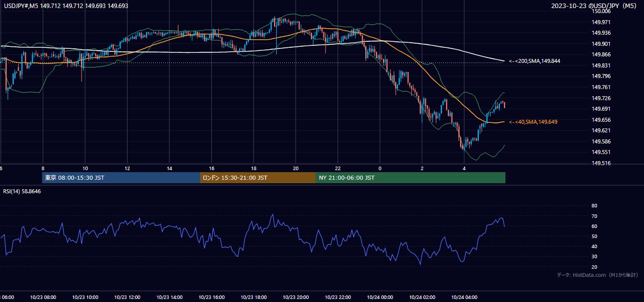Click the 10/23 20:00 time axis label
The width and height of the screenshot is (644, 302).
(x=296, y=297)
